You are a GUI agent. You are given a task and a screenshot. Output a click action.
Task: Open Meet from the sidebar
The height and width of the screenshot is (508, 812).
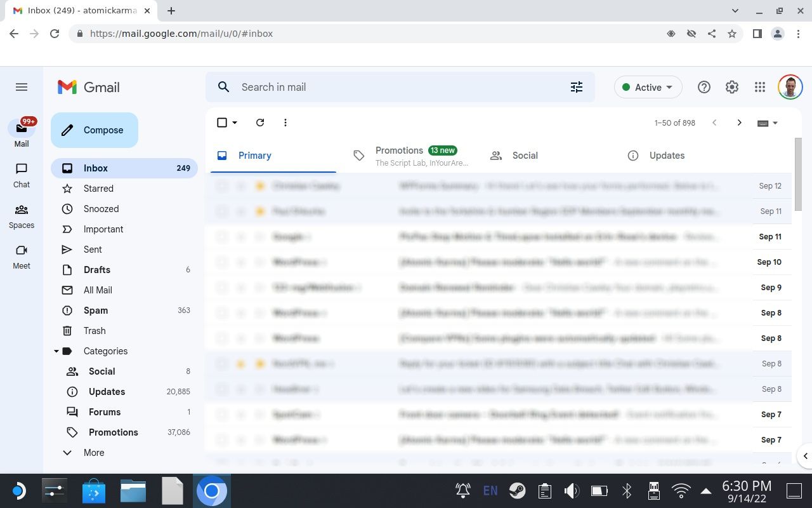pyautogui.click(x=21, y=257)
